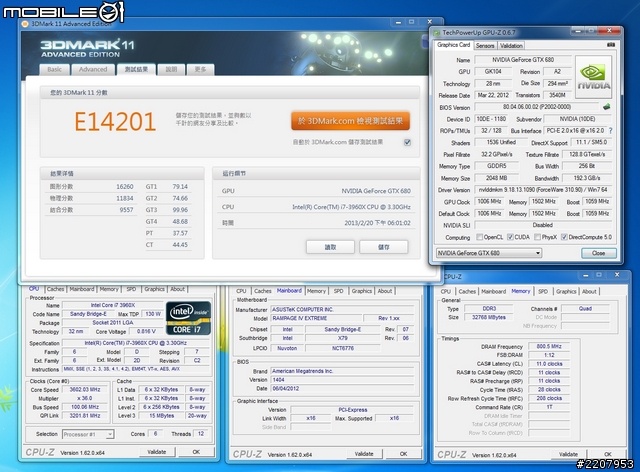Click the orange view results on 3DMark.com button

coord(351,121)
